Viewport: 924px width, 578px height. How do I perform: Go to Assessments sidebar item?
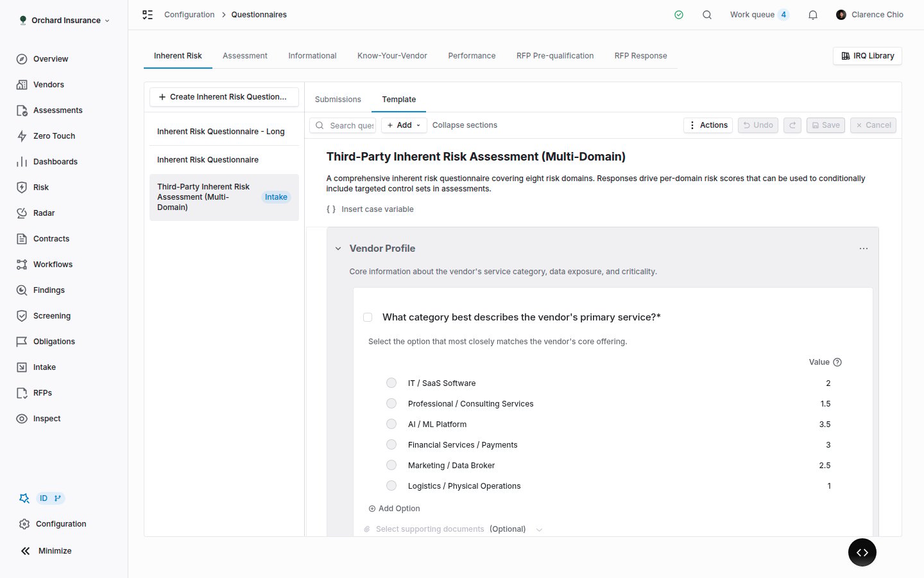pos(57,110)
